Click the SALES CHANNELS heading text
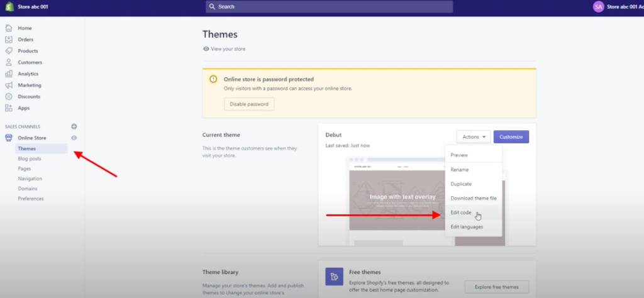 pos(23,127)
